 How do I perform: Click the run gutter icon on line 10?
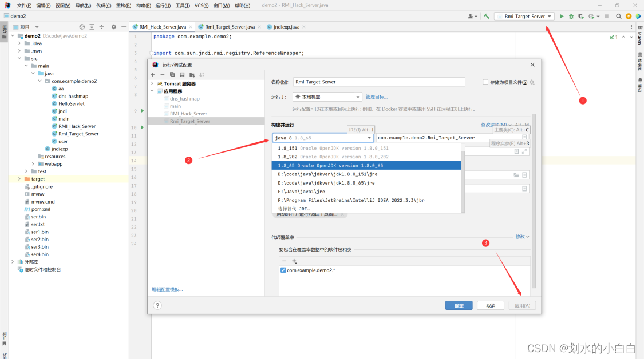[142, 127]
